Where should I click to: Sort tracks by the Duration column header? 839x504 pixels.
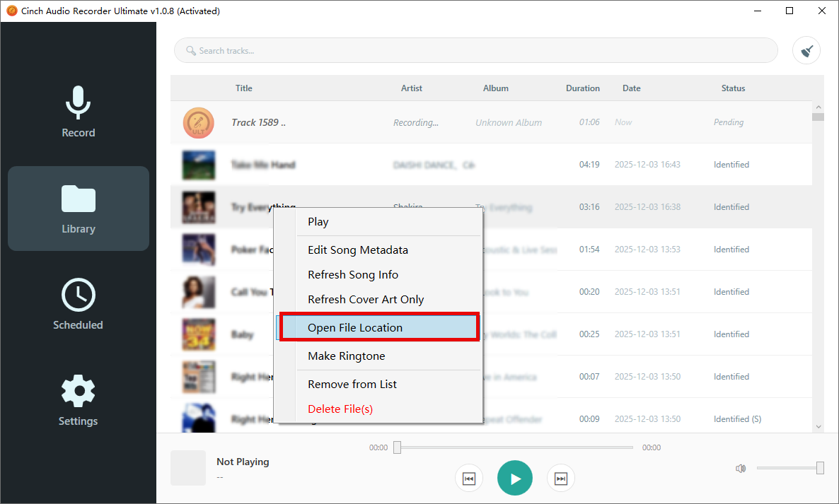[582, 88]
